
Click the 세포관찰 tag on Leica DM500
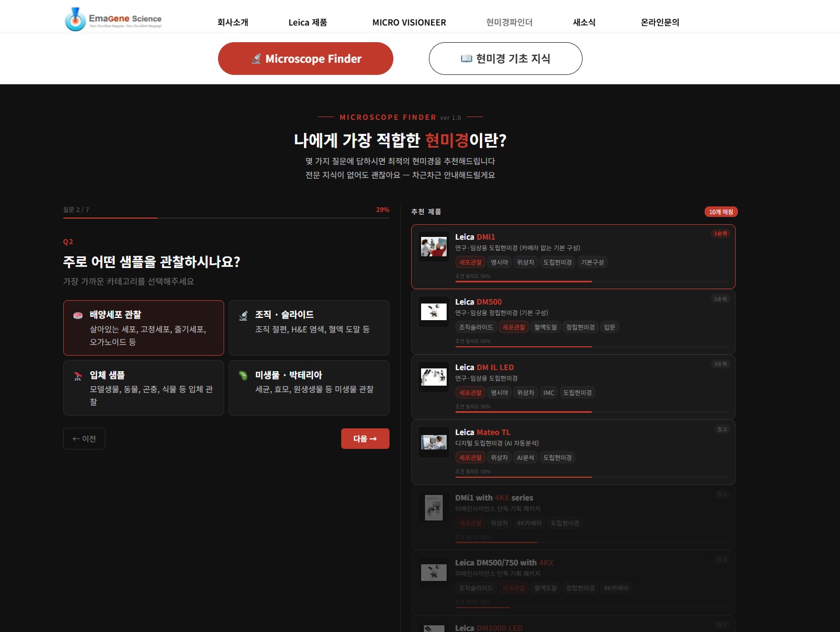coord(514,327)
